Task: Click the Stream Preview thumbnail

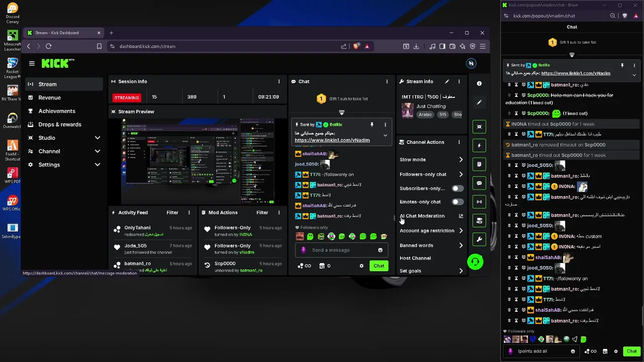Action: 198,161
